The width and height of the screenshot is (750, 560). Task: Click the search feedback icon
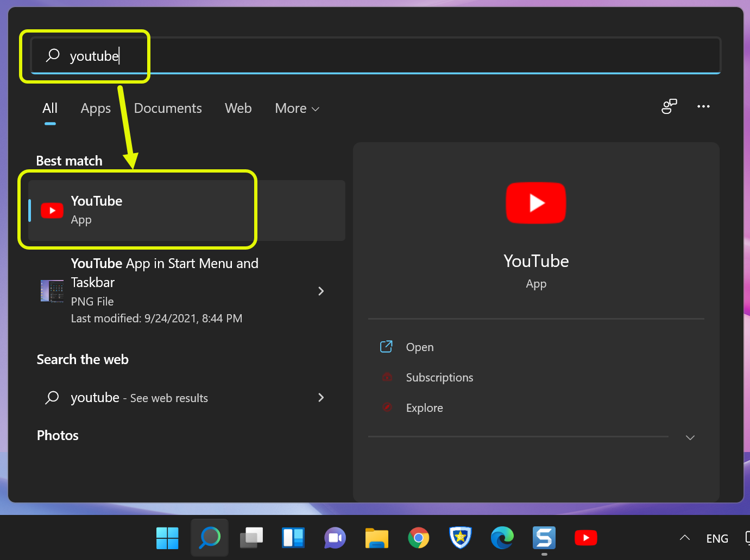pyautogui.click(x=669, y=107)
